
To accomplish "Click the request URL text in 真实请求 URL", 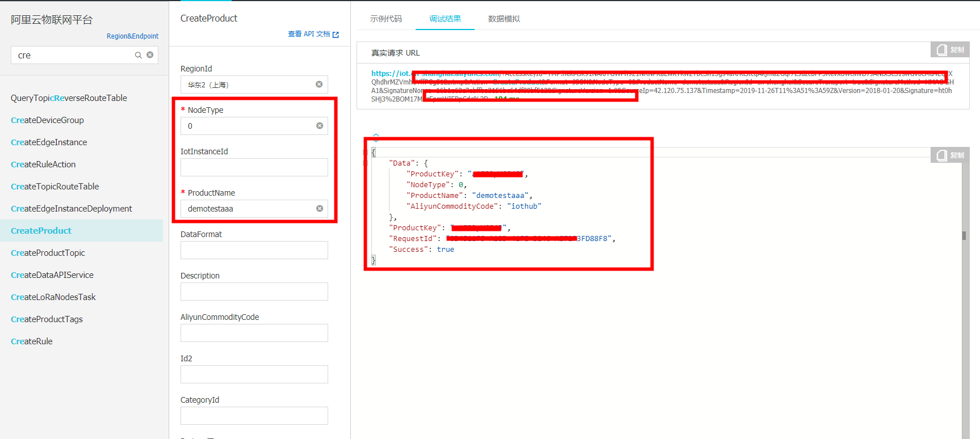I will (663, 86).
